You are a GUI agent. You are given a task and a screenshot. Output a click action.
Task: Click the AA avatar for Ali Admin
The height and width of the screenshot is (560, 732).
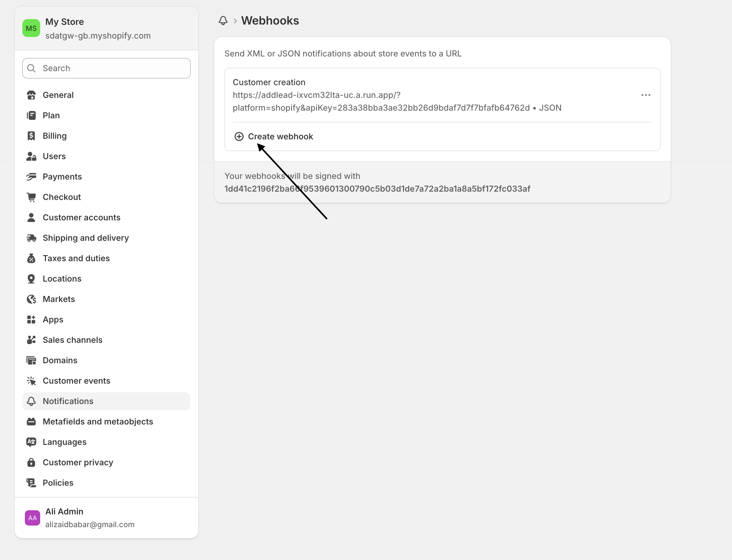tap(32, 518)
